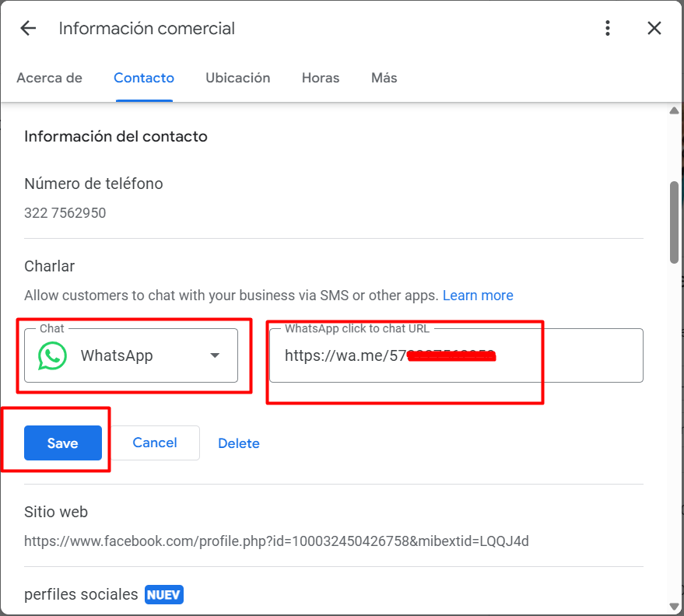Click the back arrow icon
The image size is (684, 616).
(x=28, y=29)
